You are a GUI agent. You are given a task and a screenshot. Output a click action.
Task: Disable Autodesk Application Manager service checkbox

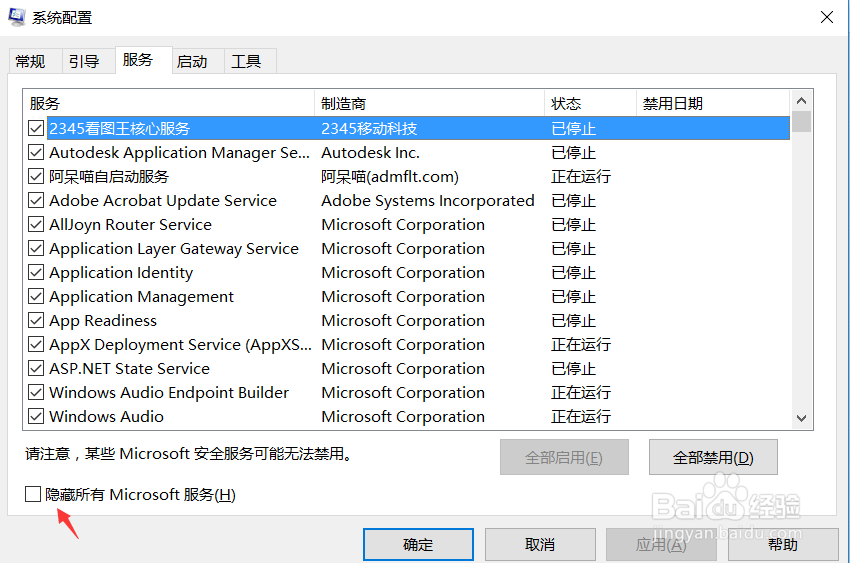36,152
